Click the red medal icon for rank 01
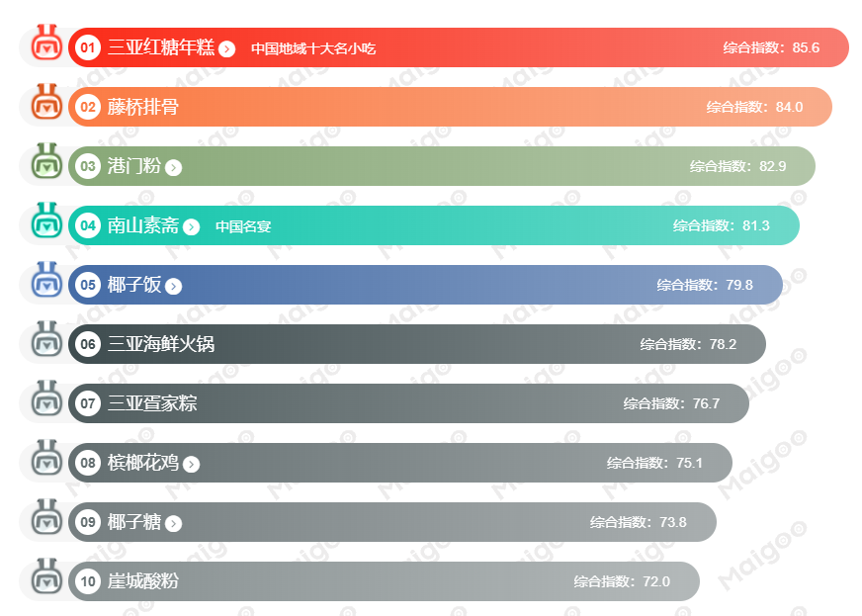The image size is (862, 616). point(45,45)
